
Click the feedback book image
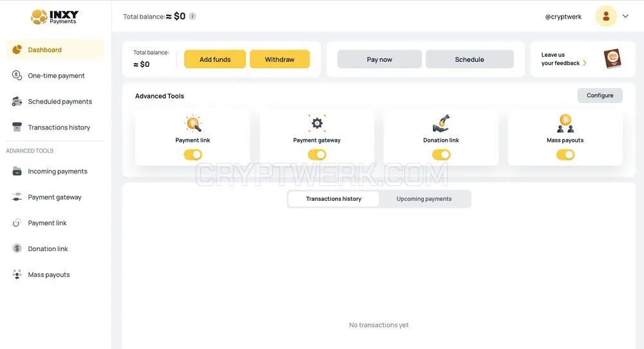(612, 59)
